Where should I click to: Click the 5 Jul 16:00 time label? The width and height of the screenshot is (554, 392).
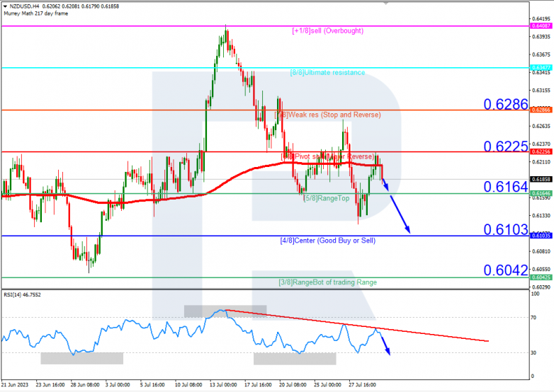tap(152, 385)
